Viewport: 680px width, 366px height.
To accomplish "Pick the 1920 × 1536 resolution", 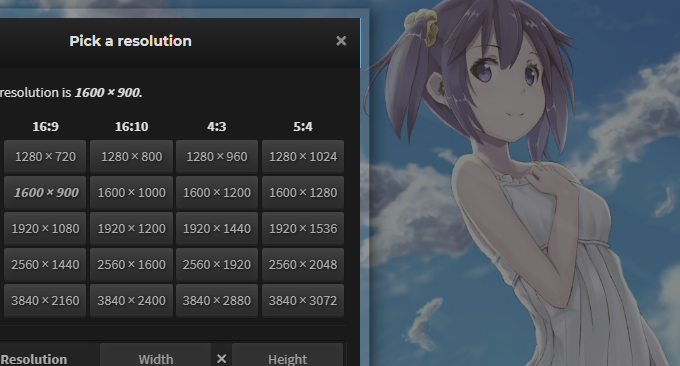I will point(303,229).
